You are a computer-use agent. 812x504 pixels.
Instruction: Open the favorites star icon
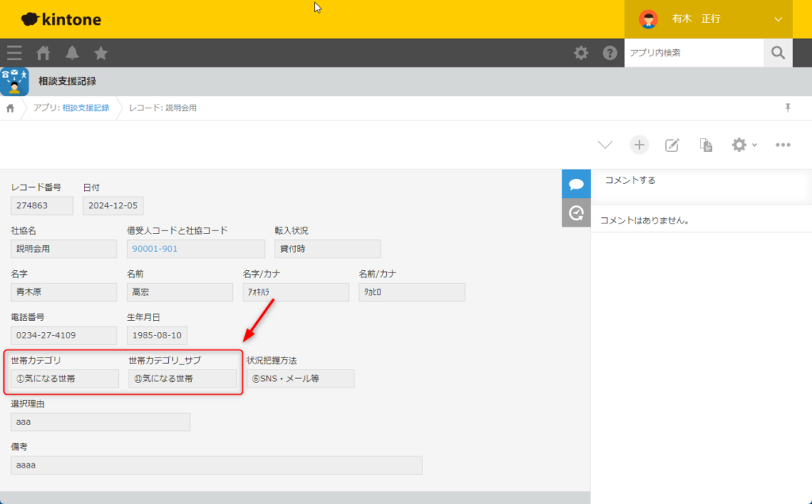[x=101, y=53]
